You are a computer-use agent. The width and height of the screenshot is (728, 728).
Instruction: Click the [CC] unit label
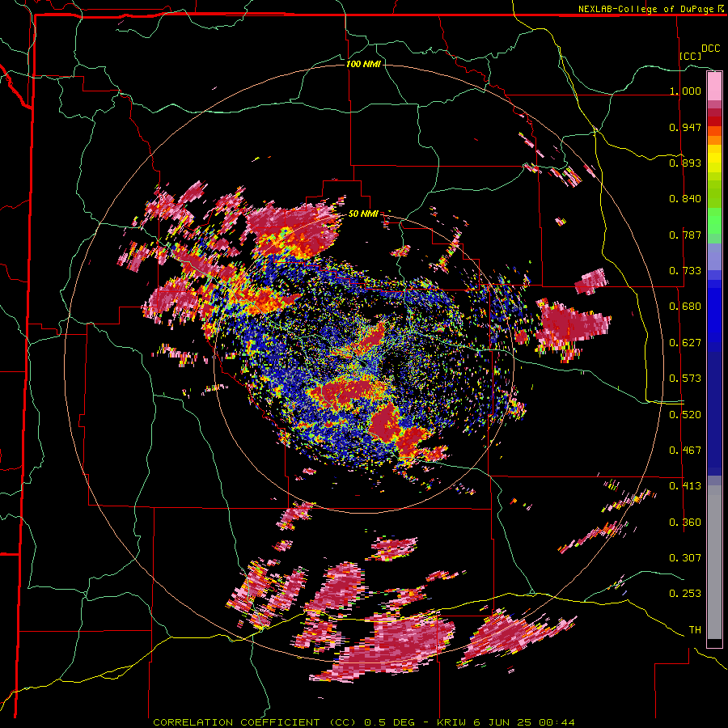tap(691, 56)
